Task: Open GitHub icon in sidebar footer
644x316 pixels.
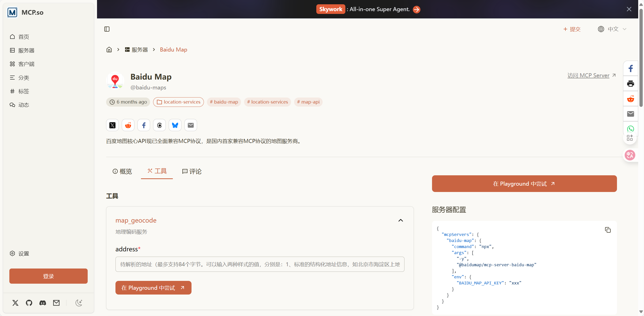Action: coord(29,303)
